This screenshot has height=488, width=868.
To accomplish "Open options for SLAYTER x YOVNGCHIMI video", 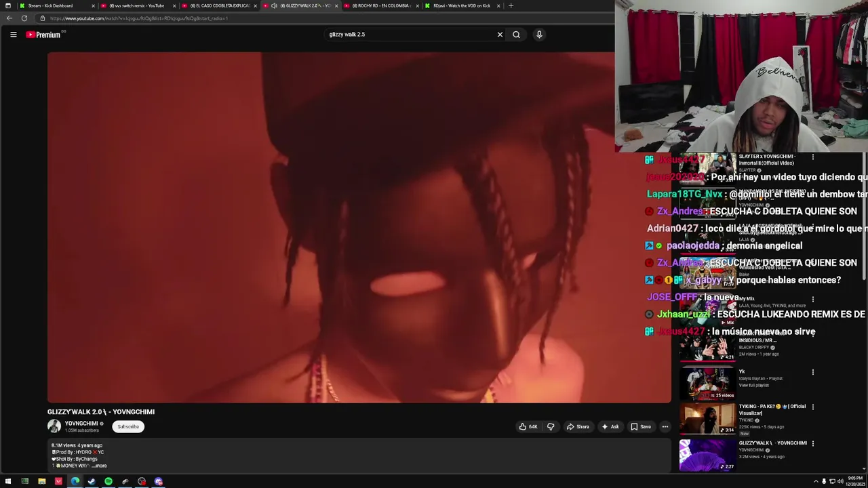I will click(812, 157).
